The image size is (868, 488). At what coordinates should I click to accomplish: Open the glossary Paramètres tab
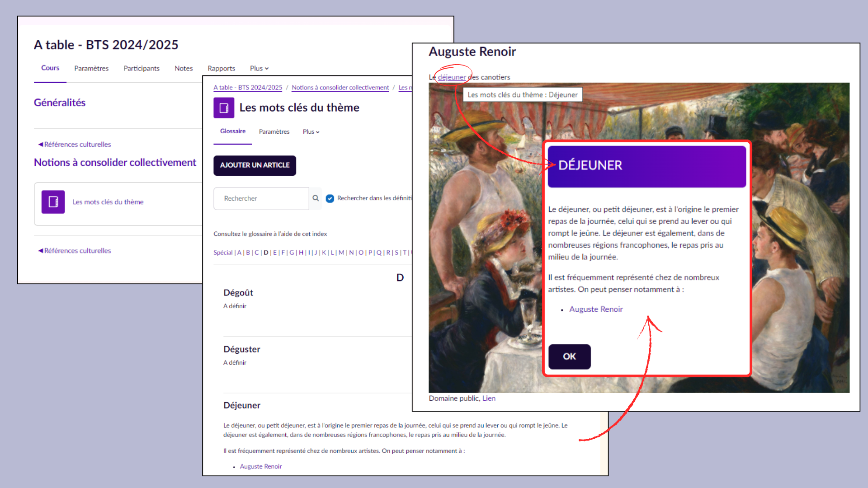(x=274, y=132)
